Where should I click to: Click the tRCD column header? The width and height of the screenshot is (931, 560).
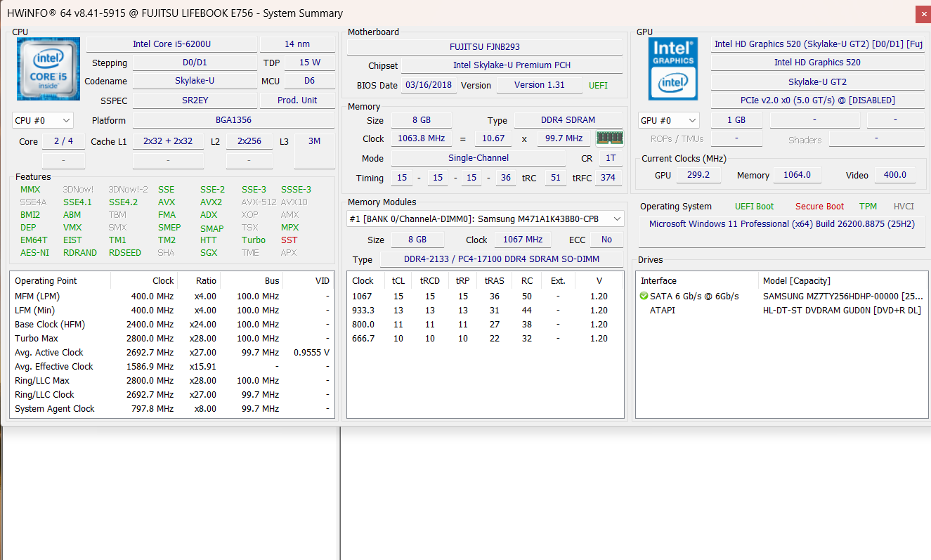(429, 280)
